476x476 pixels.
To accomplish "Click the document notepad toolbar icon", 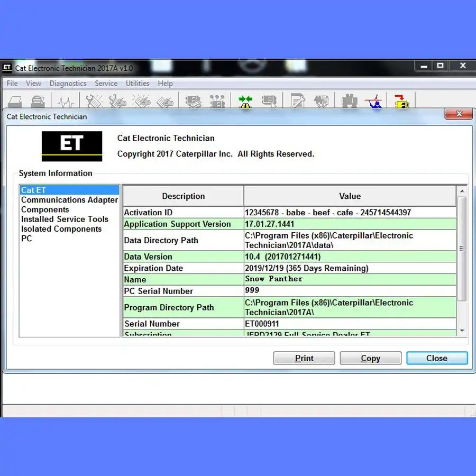I will click(x=297, y=102).
